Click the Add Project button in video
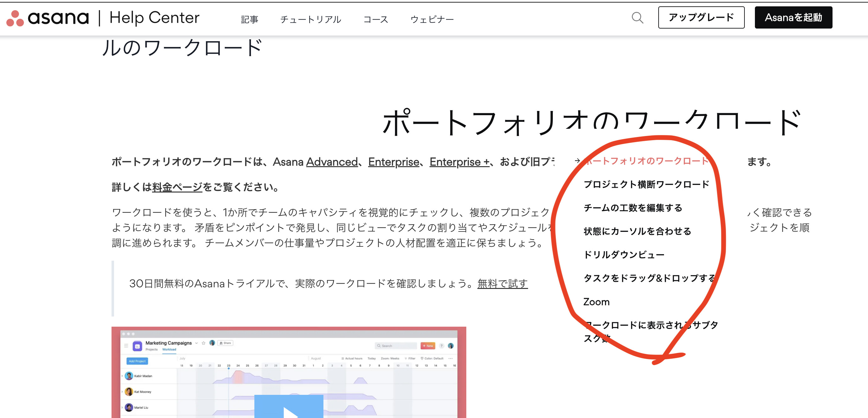The image size is (868, 418). pyautogui.click(x=137, y=361)
